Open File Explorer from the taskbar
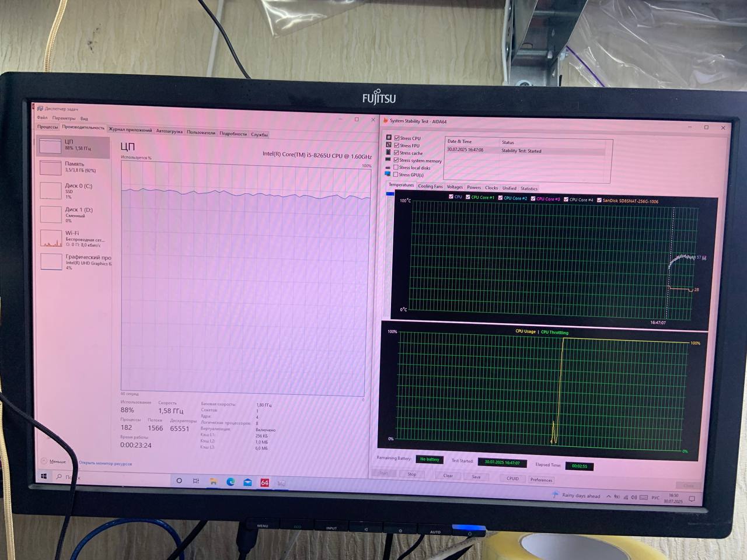This screenshot has width=747, height=560. coord(214,481)
